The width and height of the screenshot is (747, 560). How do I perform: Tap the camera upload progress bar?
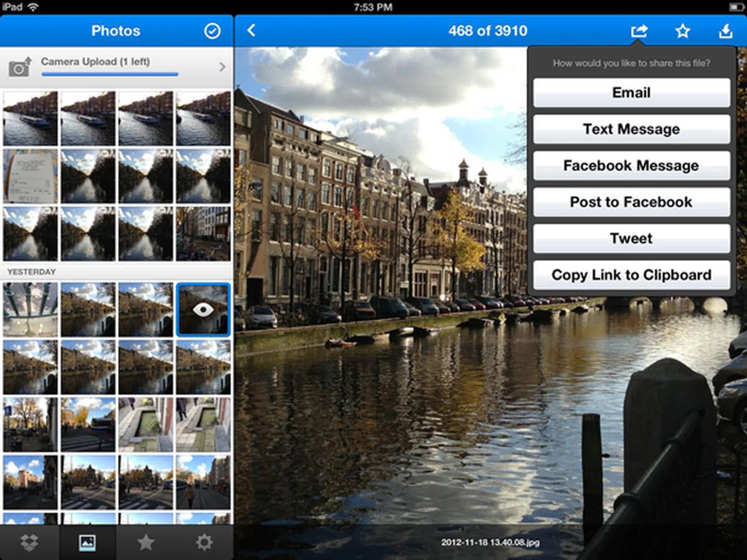110,74
